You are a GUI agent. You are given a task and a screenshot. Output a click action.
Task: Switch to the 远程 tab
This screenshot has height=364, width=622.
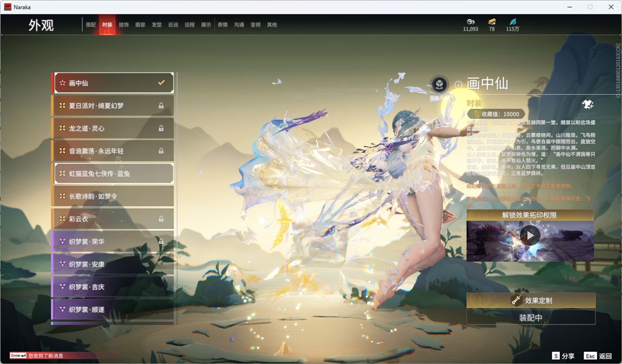[189, 25]
